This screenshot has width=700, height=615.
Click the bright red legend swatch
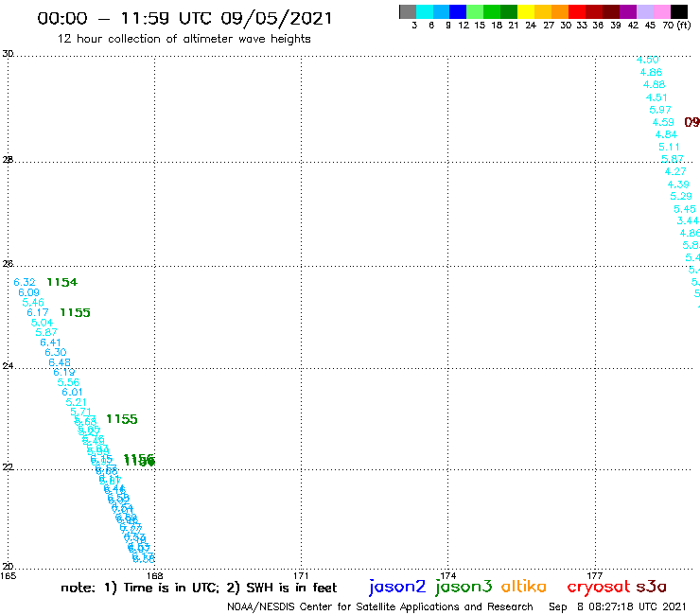pyautogui.click(x=576, y=11)
